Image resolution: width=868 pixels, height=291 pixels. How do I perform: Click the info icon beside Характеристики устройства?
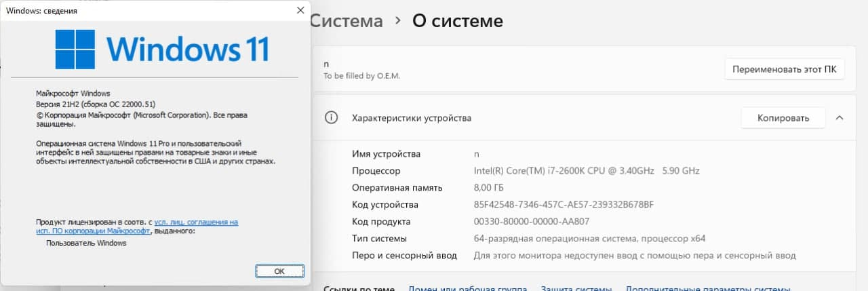[331, 118]
